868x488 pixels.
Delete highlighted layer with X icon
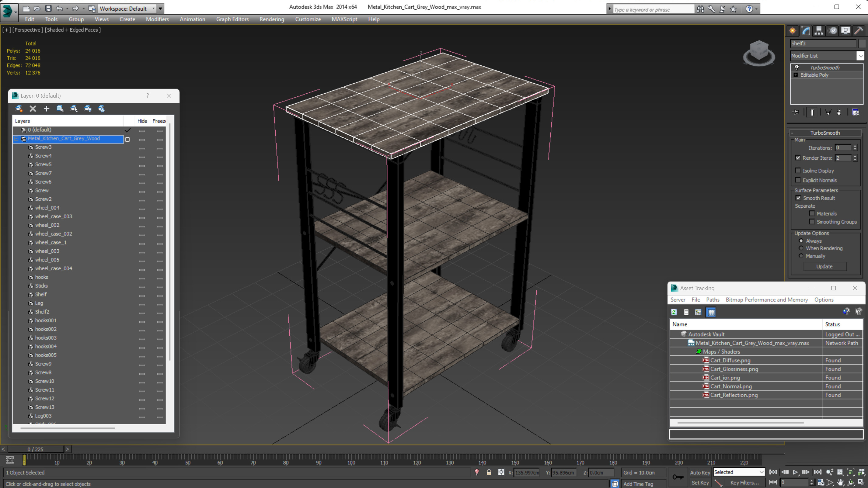pyautogui.click(x=33, y=109)
